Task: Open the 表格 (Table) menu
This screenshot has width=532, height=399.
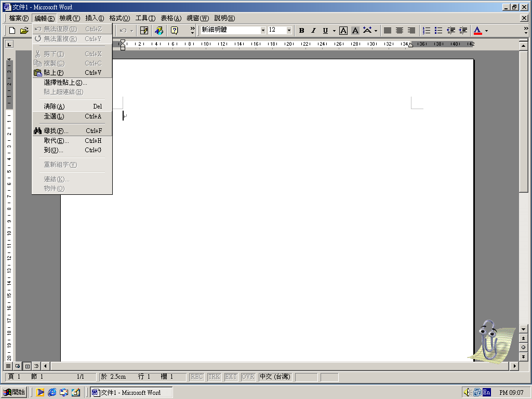Action: click(171, 18)
